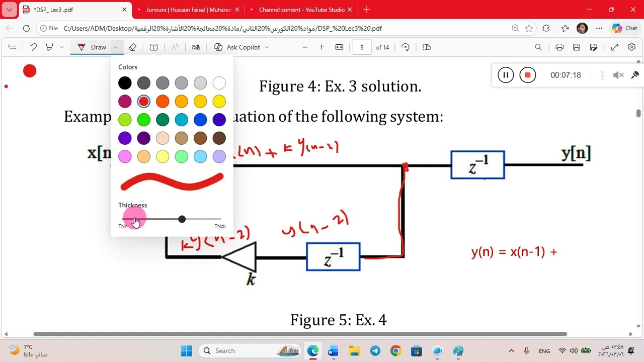Click the recorder pin icon
Screen dimensions: 644x362
[635, 75]
